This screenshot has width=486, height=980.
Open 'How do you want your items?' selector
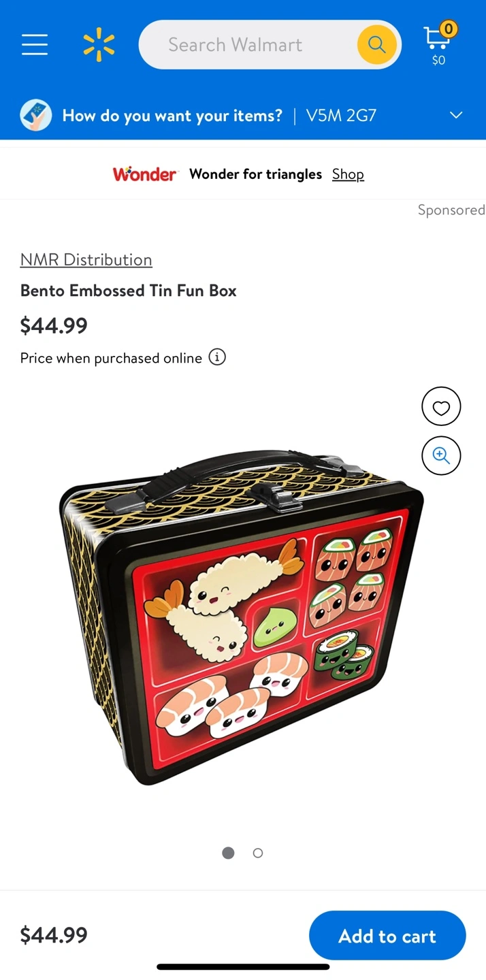pyautogui.click(x=172, y=116)
